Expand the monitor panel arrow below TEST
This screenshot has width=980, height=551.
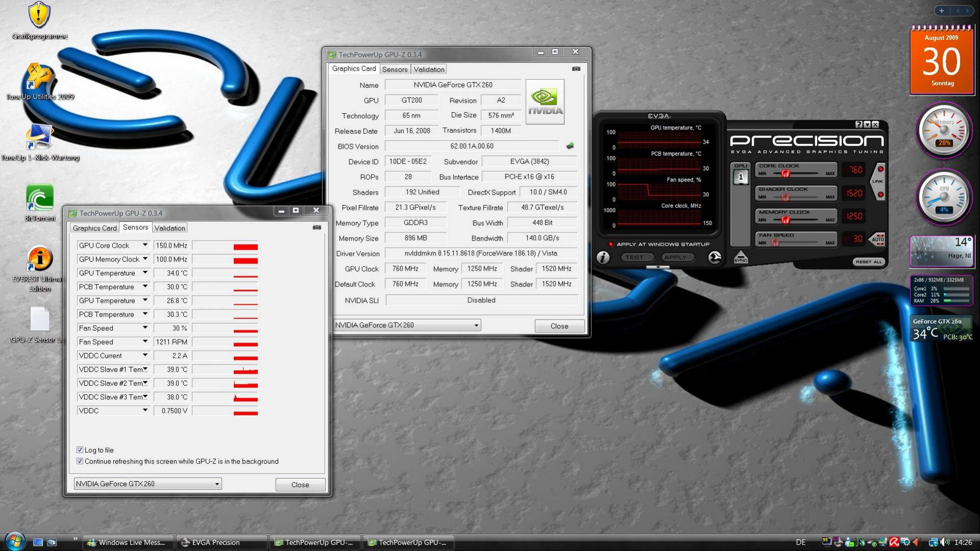coord(658,267)
